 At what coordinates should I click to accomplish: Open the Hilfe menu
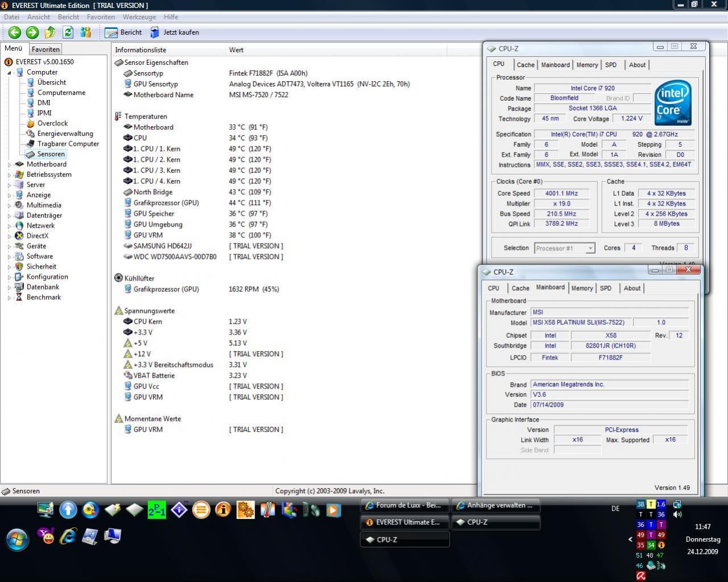pos(171,17)
